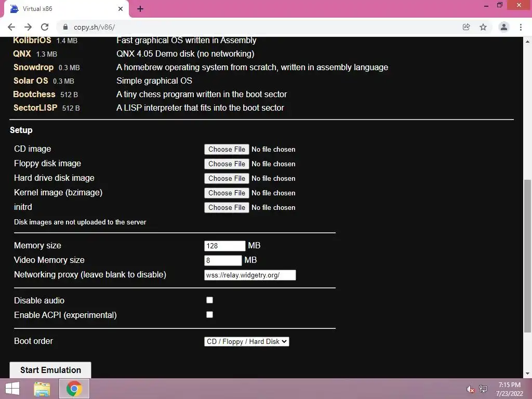Choose a file for initrd
532x399 pixels.
pyautogui.click(x=227, y=208)
